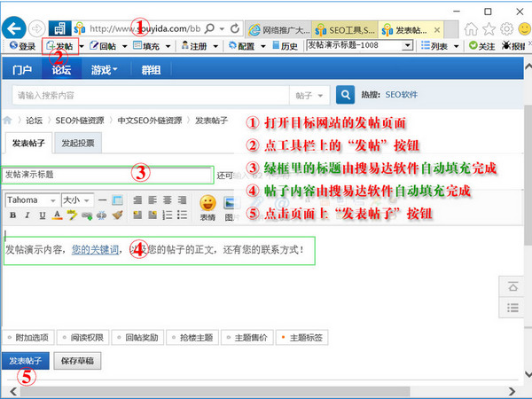
Task: Click the refresh icon in address bar
Action: click(x=235, y=29)
